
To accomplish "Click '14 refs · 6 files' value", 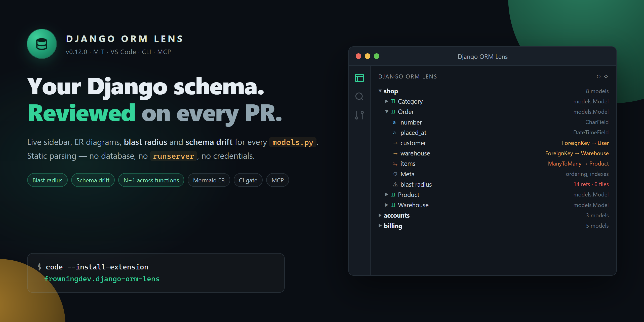I will 591,184.
